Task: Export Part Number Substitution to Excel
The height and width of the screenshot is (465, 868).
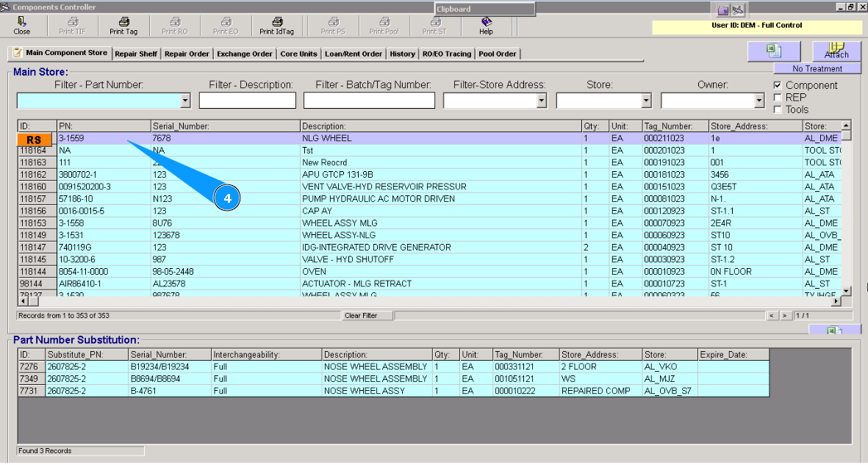Action: coord(834,331)
